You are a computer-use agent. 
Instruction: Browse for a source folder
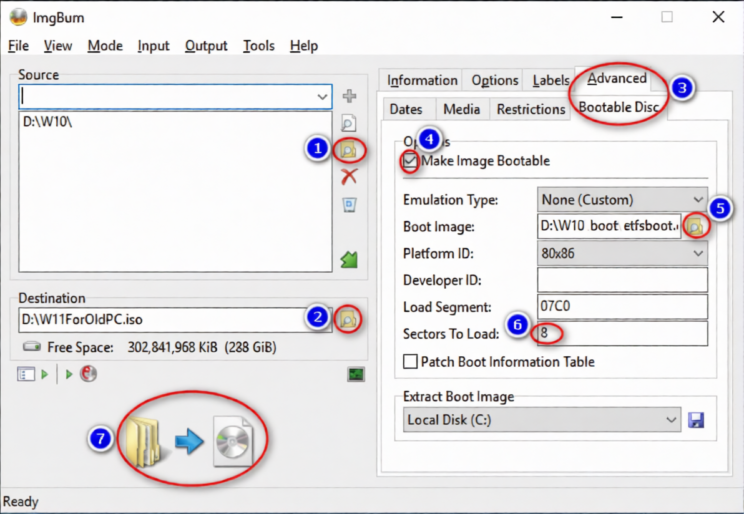click(349, 151)
